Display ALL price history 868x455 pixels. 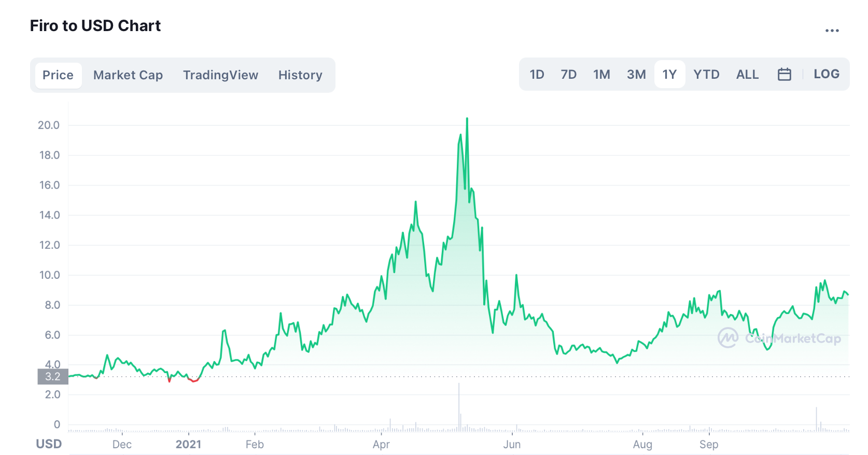pyautogui.click(x=747, y=75)
